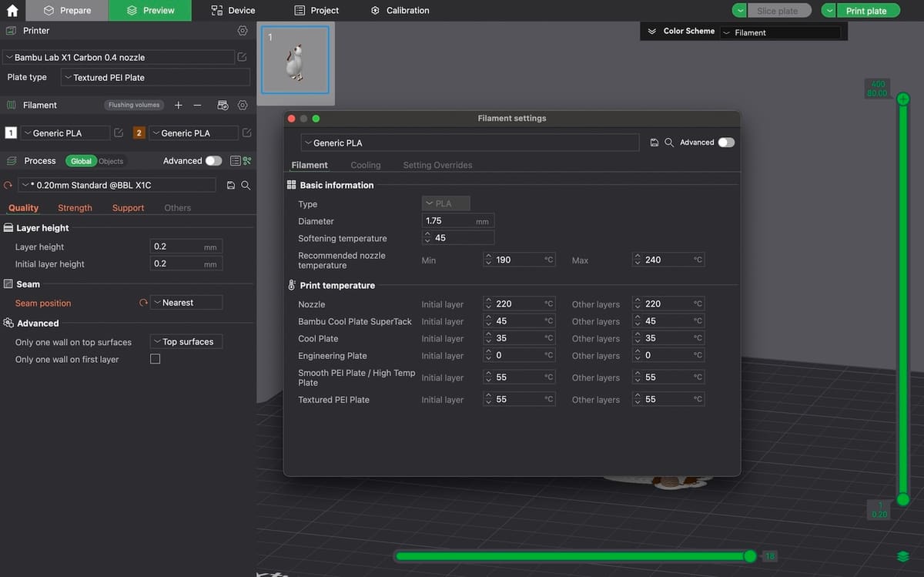924x577 pixels.
Task: Open Slice plate dropdown arrow
Action: point(739,11)
